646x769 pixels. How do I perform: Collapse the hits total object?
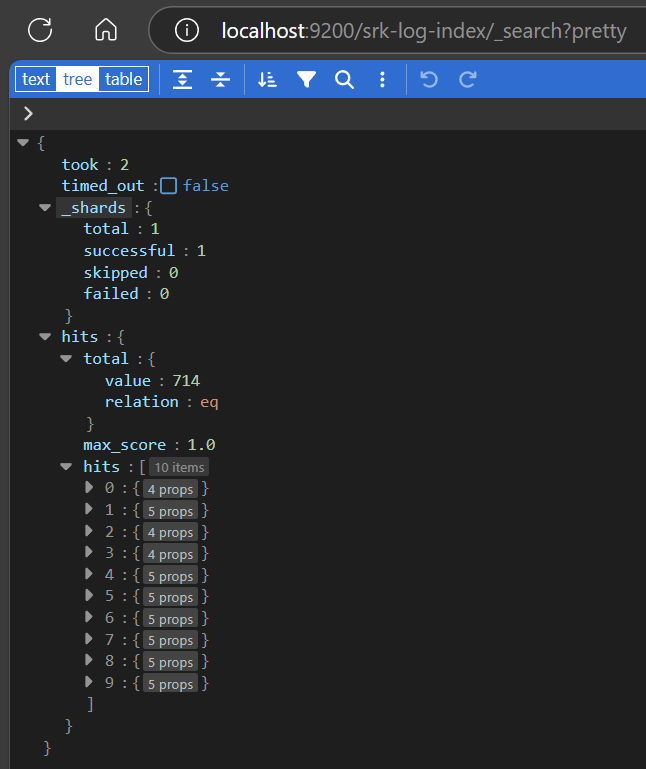click(x=66, y=359)
